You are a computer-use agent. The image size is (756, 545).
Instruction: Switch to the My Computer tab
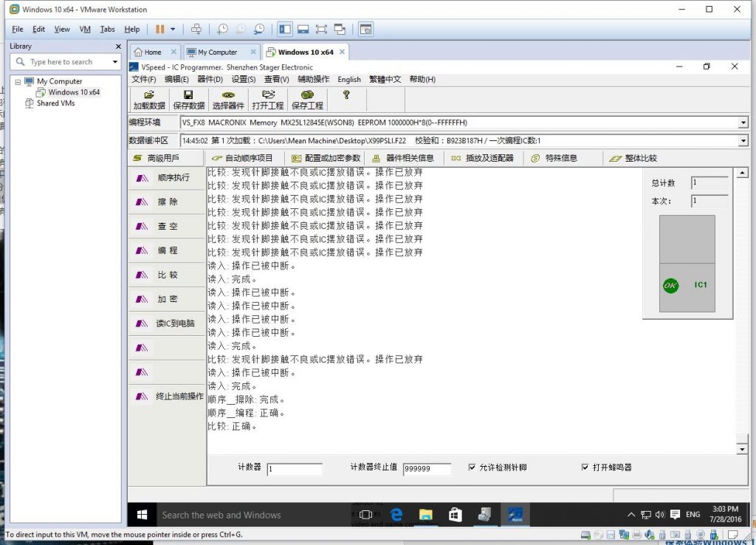[x=217, y=52]
